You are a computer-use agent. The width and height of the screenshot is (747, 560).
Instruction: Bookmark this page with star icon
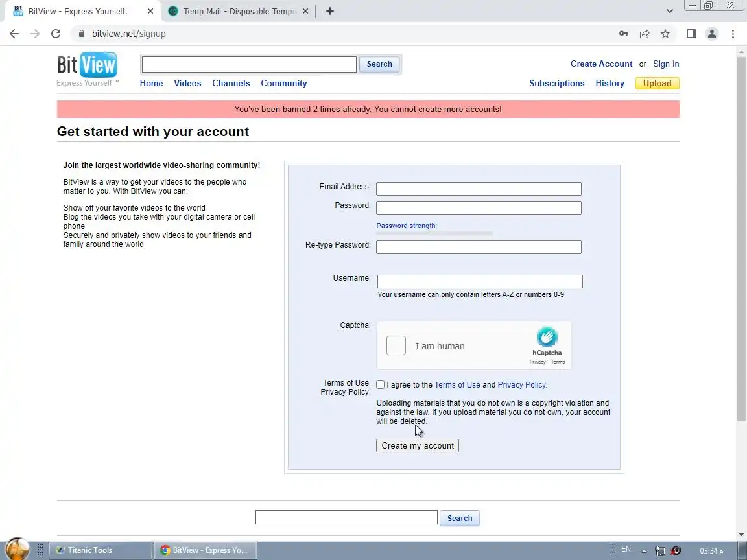tap(665, 34)
